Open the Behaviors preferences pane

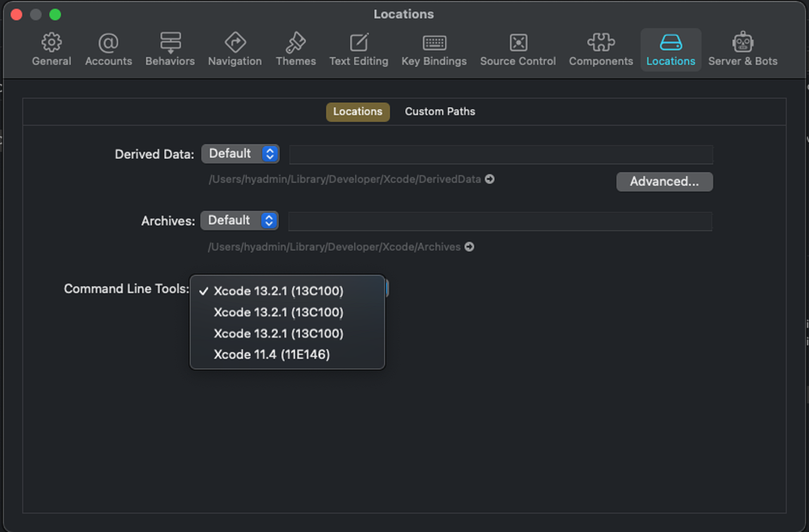pyautogui.click(x=170, y=50)
